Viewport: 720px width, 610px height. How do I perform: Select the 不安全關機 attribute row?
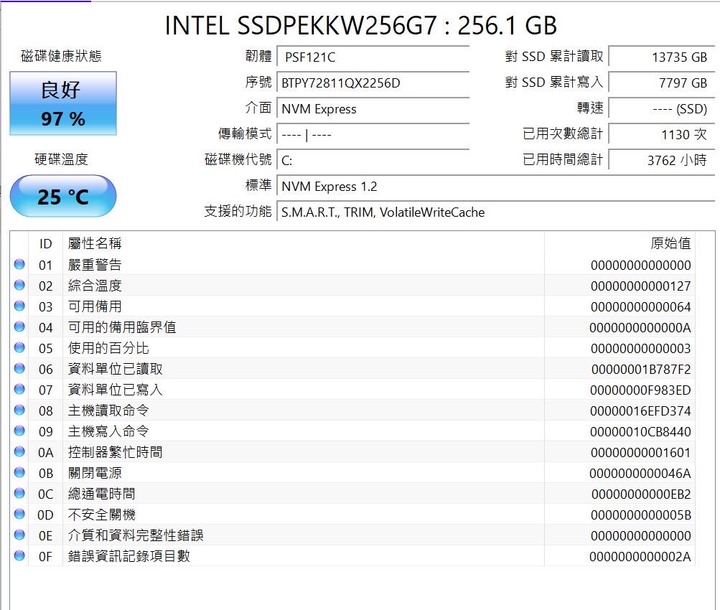pyautogui.click(x=353, y=514)
